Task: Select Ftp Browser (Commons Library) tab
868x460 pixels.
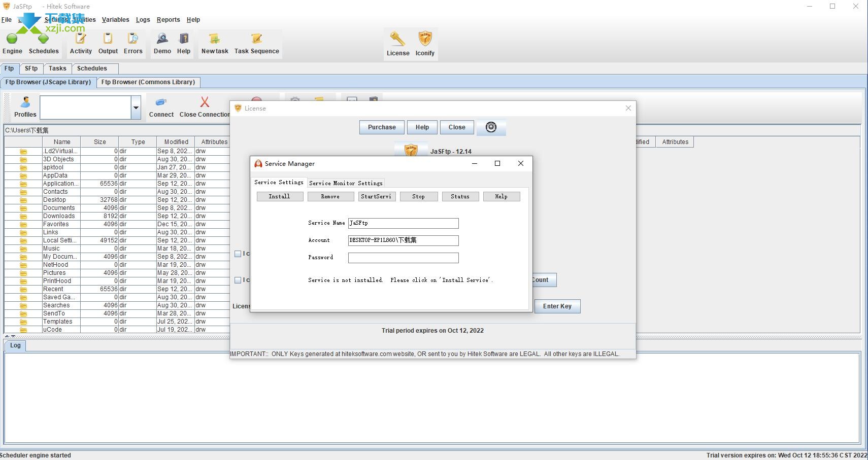Action: pos(148,82)
